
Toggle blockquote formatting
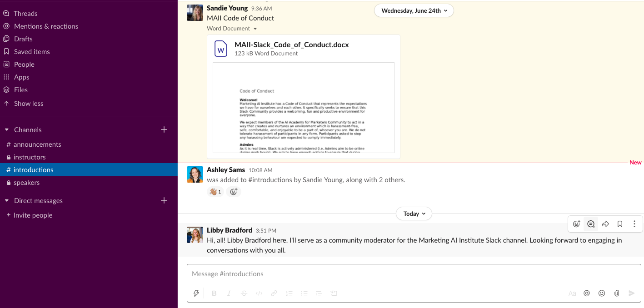coord(319,293)
